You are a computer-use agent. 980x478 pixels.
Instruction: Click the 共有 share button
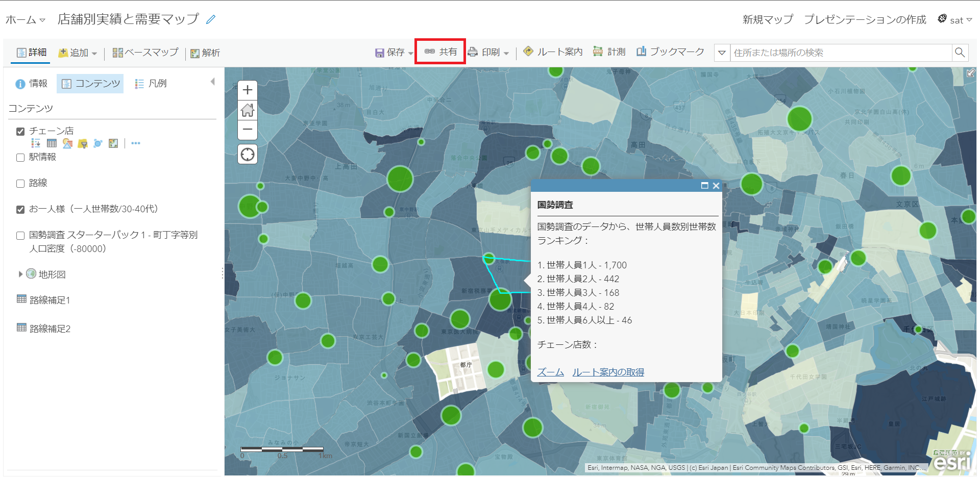tap(440, 52)
